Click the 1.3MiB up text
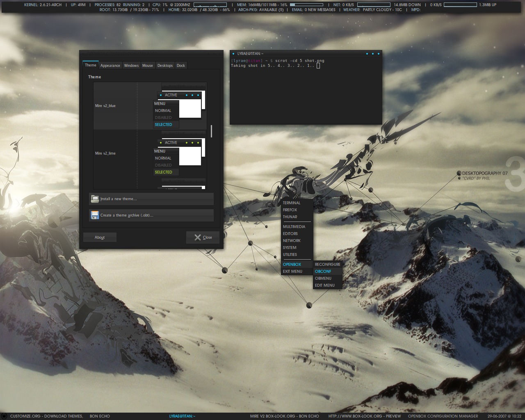The width and height of the screenshot is (525, 420). [488, 5]
